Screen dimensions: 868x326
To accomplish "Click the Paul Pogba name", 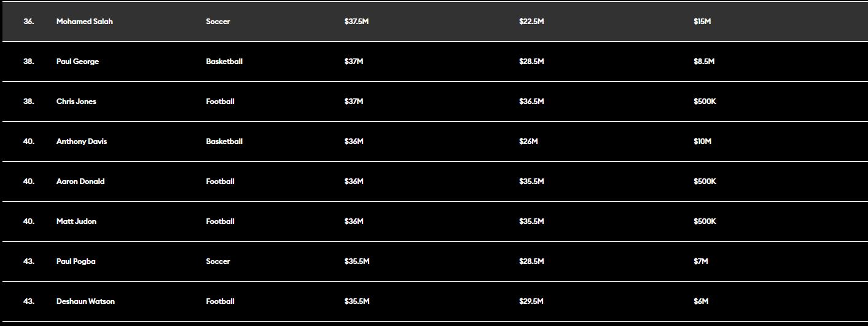I will click(x=76, y=261).
